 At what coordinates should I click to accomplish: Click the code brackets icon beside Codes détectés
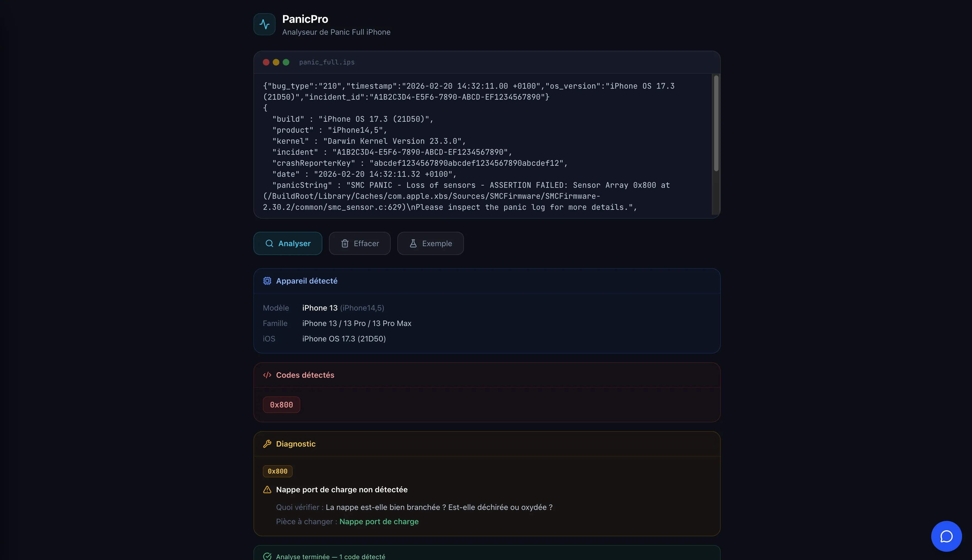pyautogui.click(x=267, y=375)
